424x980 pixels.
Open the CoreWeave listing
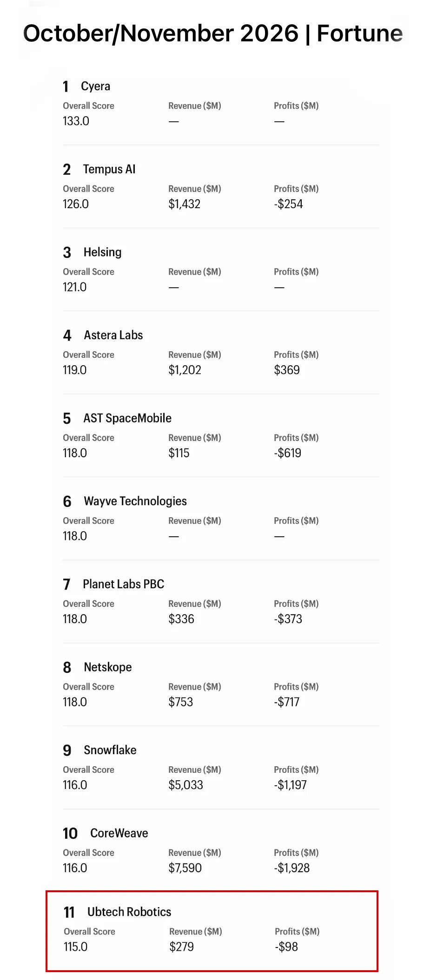click(x=119, y=833)
